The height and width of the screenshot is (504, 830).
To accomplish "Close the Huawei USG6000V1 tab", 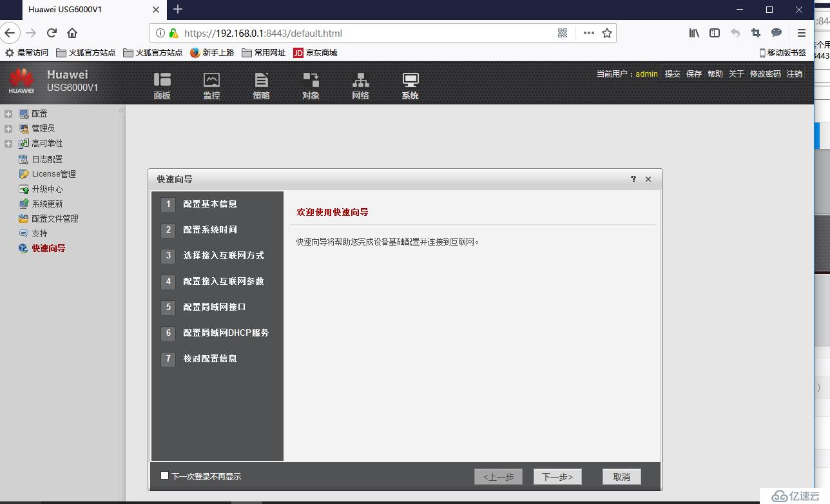I will click(156, 10).
